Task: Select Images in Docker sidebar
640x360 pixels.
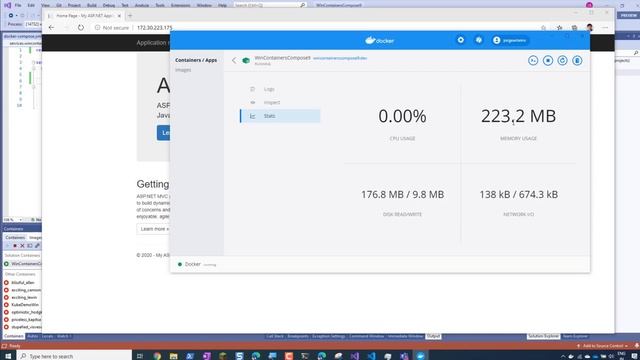Action: click(183, 70)
